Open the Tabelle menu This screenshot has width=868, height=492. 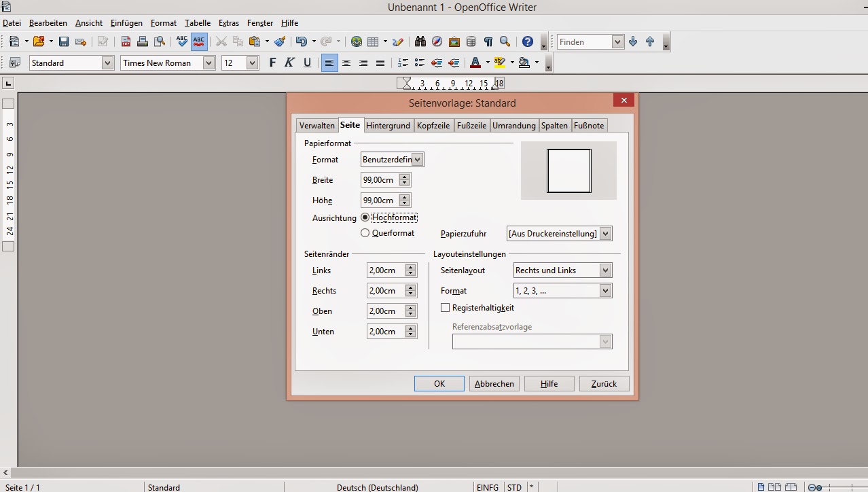click(x=198, y=23)
